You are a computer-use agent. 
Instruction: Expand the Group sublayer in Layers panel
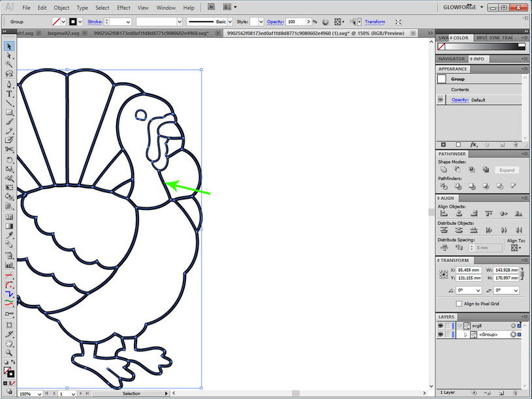tap(465, 334)
